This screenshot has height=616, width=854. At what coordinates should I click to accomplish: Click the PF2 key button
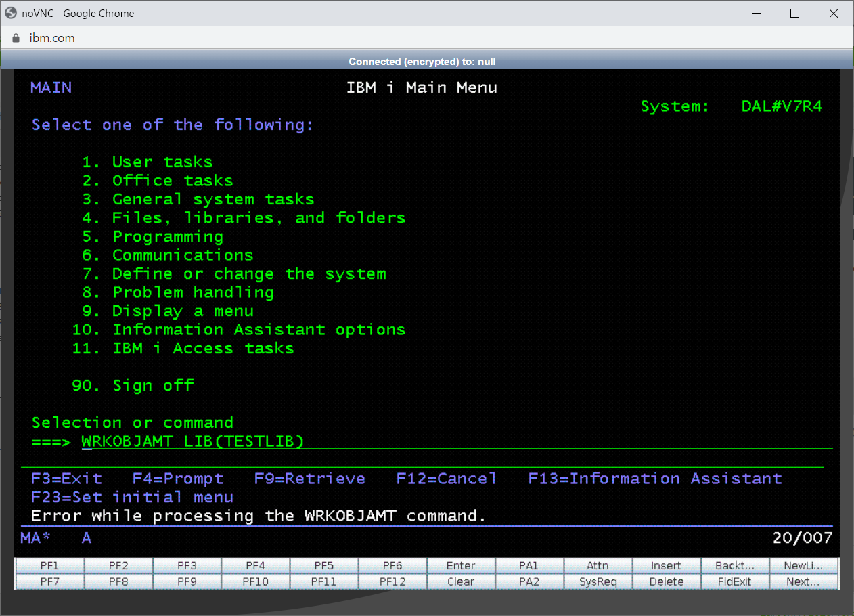118,565
